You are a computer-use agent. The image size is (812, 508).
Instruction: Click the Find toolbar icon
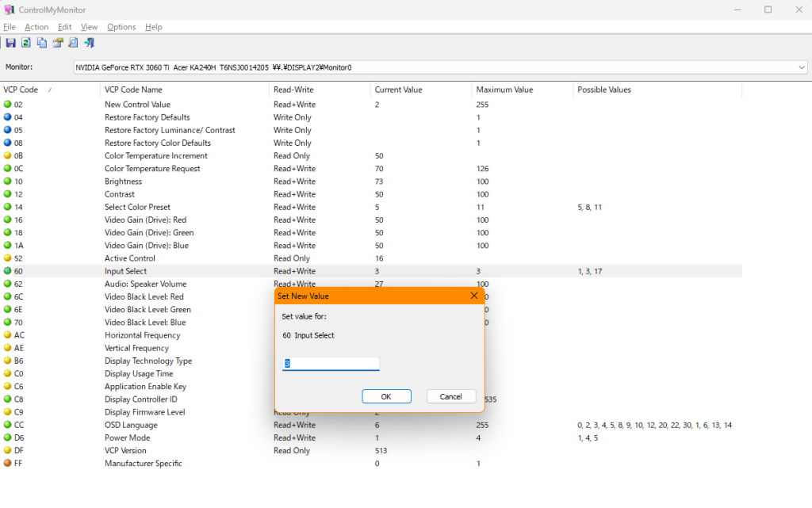tap(73, 43)
